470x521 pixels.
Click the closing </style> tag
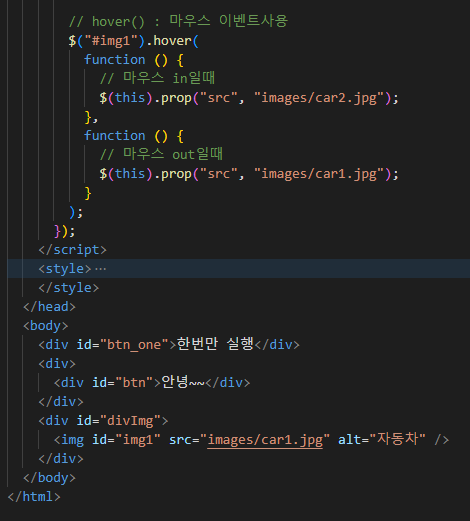(69, 288)
